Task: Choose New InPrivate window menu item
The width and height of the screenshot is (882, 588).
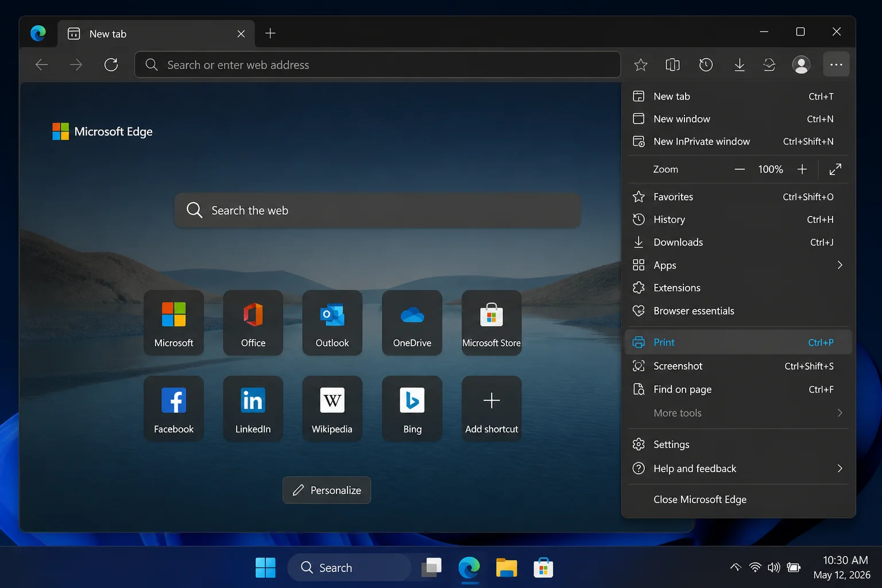Action: 738,141
